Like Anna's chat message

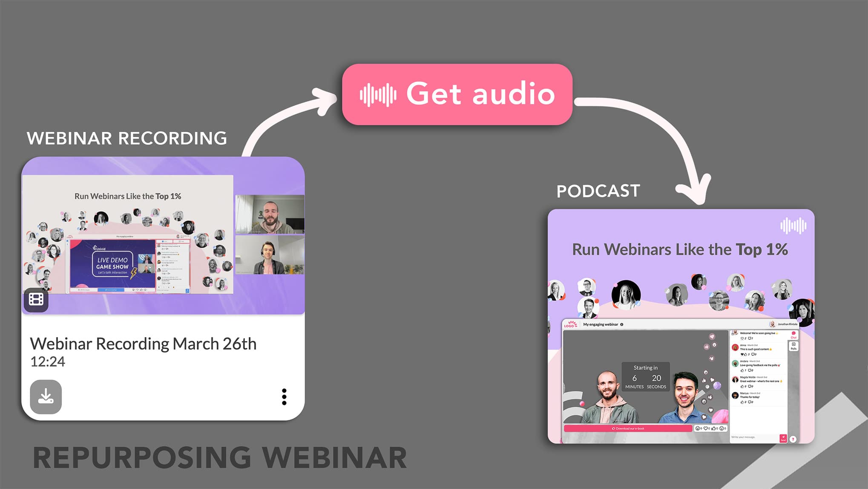(x=745, y=354)
